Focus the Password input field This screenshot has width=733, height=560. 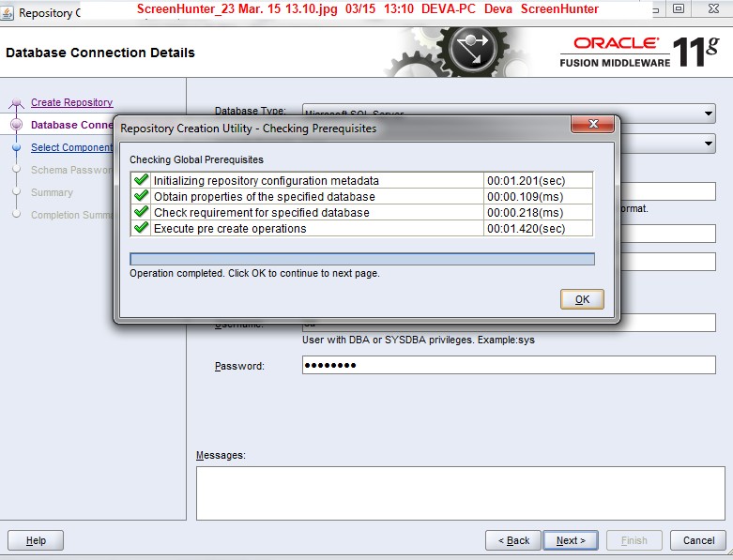pos(509,365)
